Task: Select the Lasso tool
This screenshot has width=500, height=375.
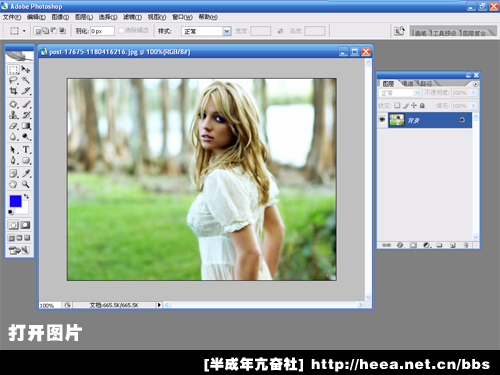Action: tap(13, 80)
